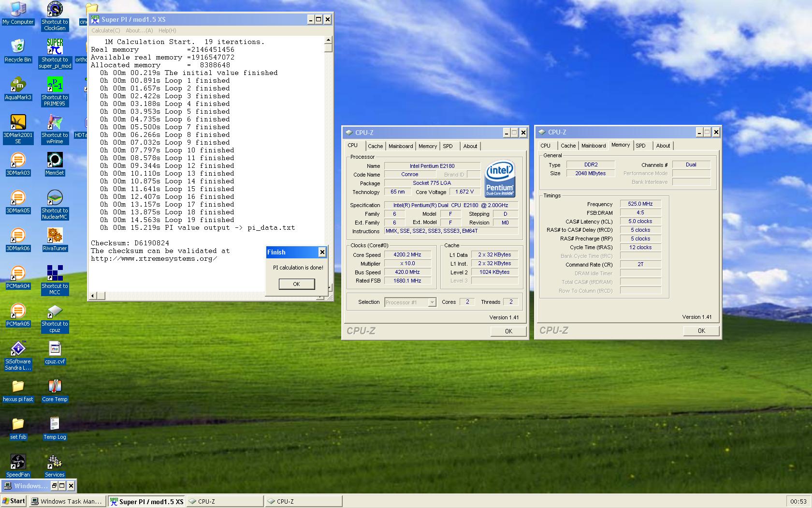Open 3DMark05 desktop icon
The height and width of the screenshot is (508, 812).
pos(18,202)
